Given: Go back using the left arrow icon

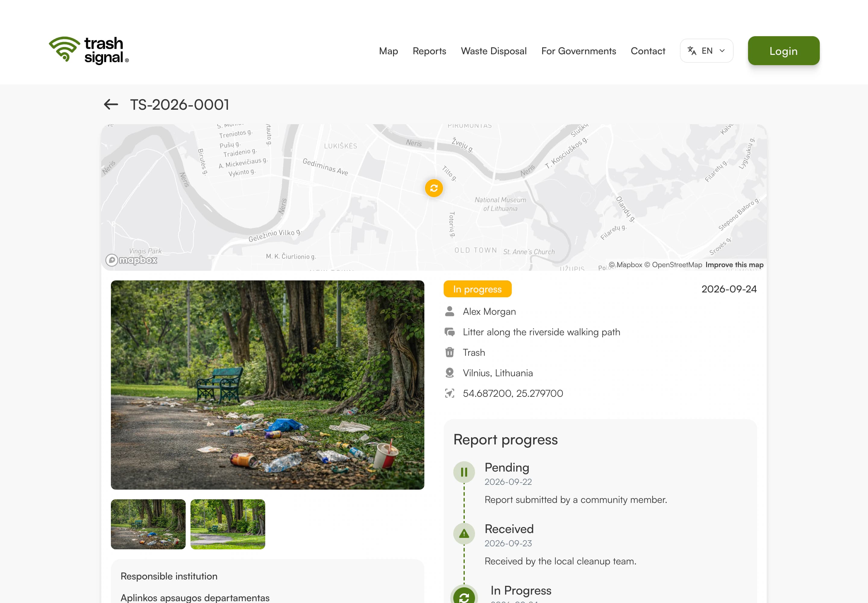Looking at the screenshot, I should 111,104.
